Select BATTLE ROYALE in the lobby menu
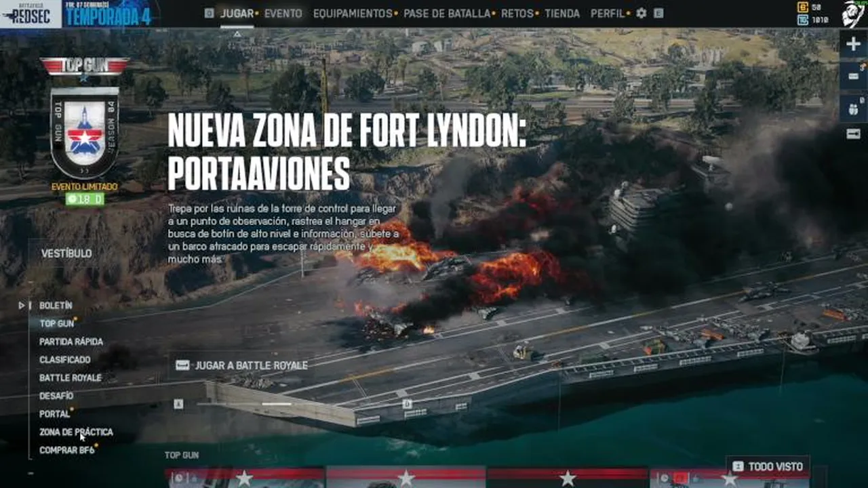Image resolution: width=868 pixels, height=488 pixels. [71, 378]
